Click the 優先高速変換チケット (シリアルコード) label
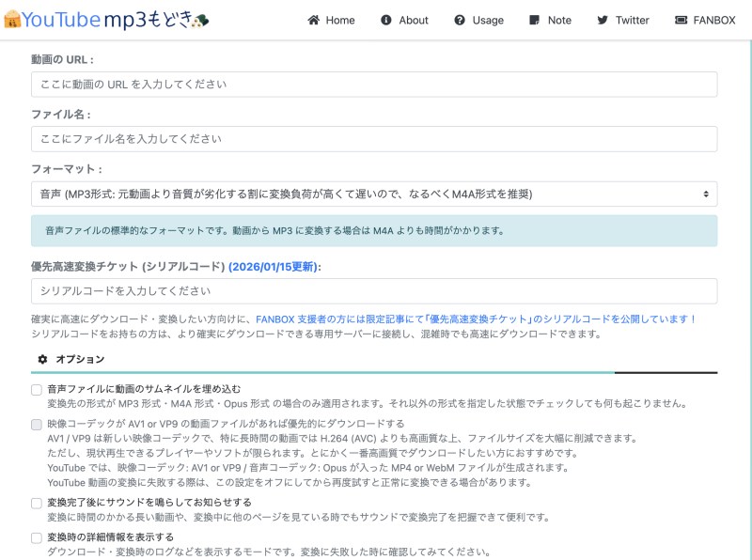This screenshot has height=560, width=752. tap(128, 267)
